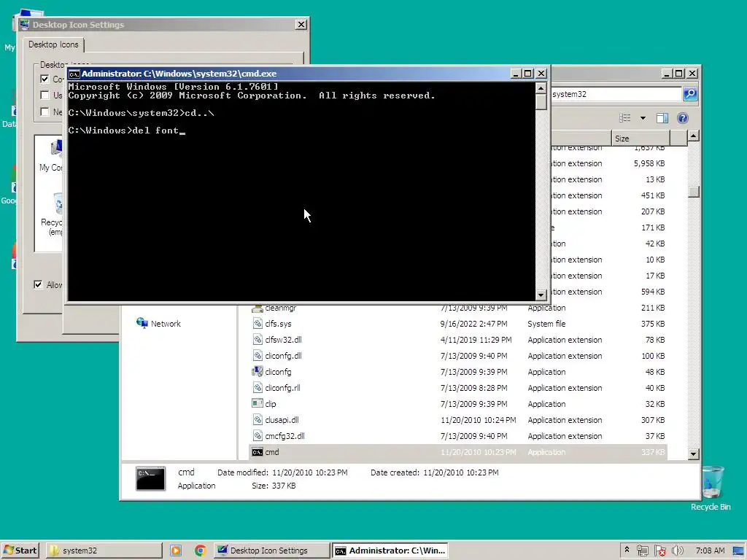747x560 pixels.
Task: Click the cmd window scroll down arrow
Action: pos(541,295)
